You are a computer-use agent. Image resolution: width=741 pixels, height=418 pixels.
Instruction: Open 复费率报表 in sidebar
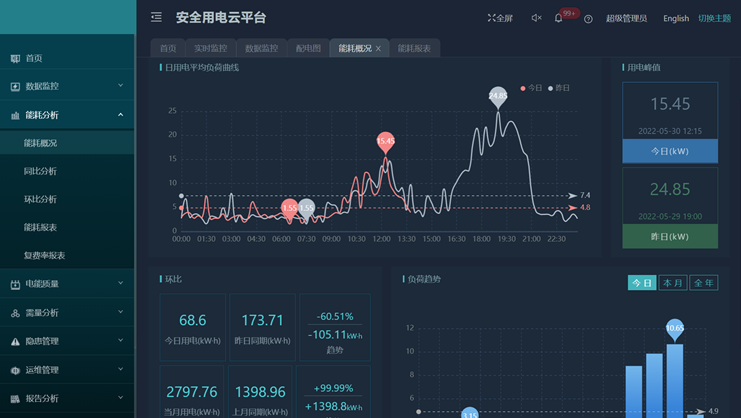67,256
